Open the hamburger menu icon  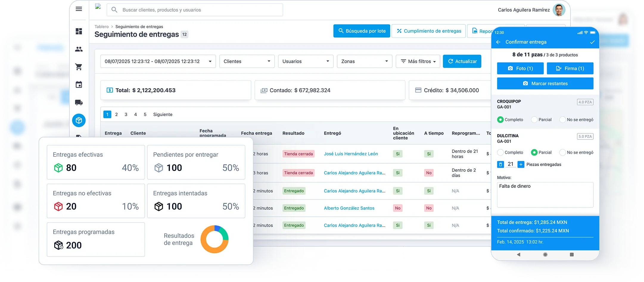coord(79,9)
